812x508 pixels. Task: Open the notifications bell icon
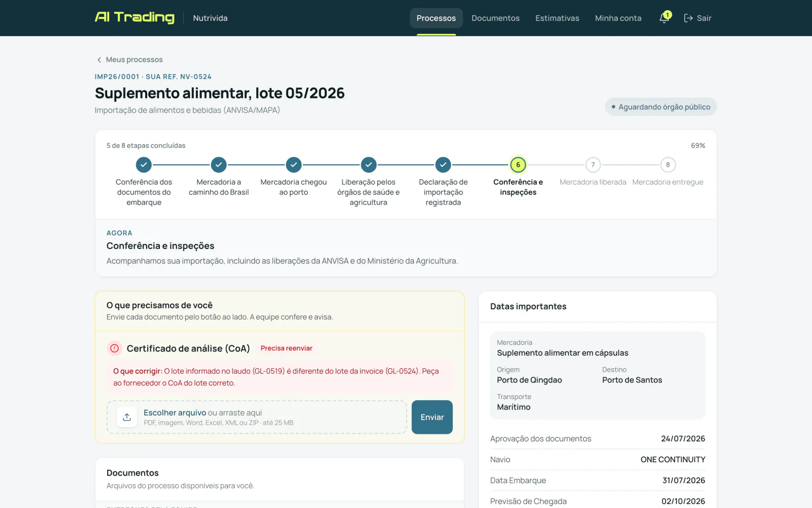(x=664, y=18)
